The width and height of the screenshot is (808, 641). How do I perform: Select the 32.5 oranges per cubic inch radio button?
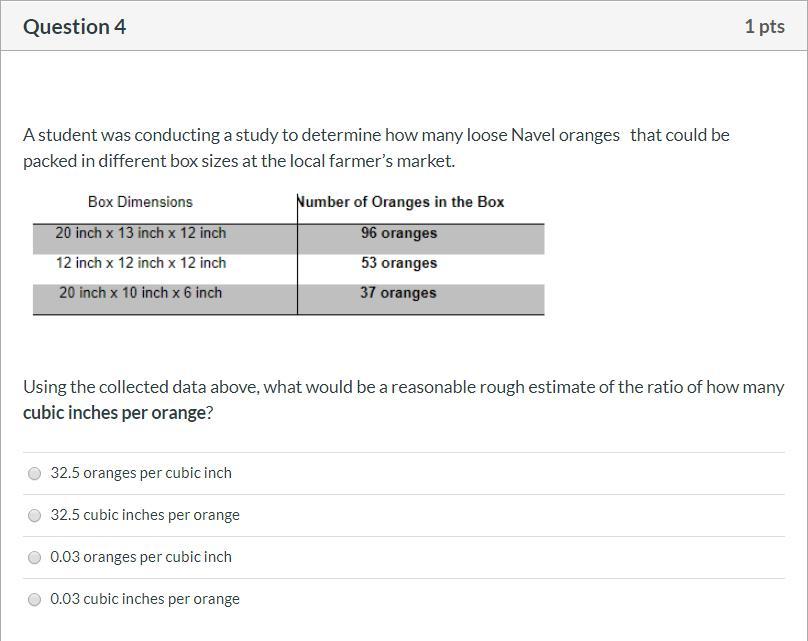point(35,474)
